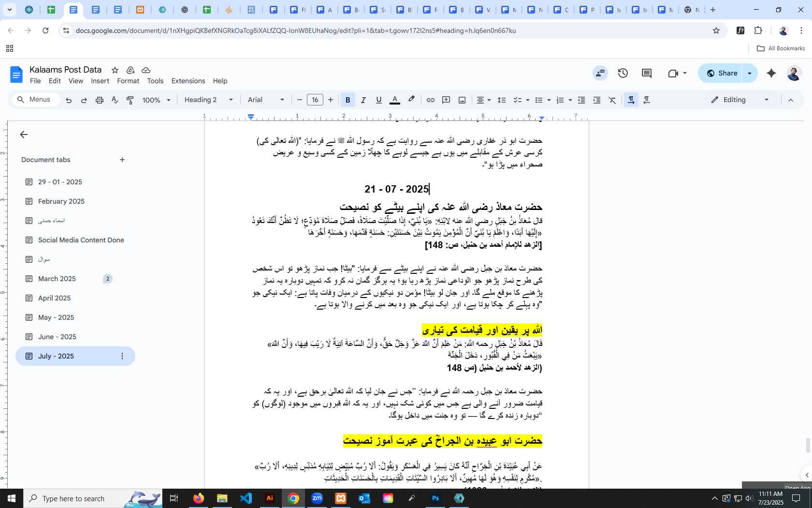Open All Bookmarks folder
This screenshot has height=508, width=812.
click(781, 48)
